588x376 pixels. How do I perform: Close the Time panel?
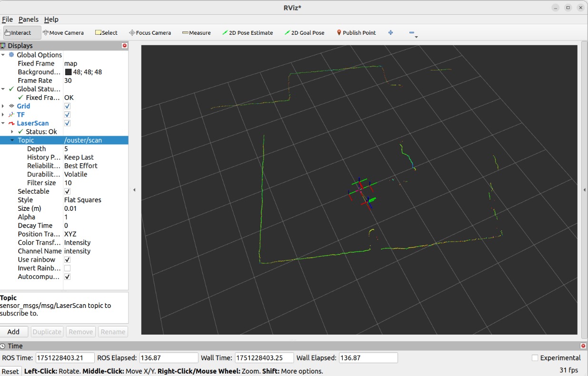[583, 346]
